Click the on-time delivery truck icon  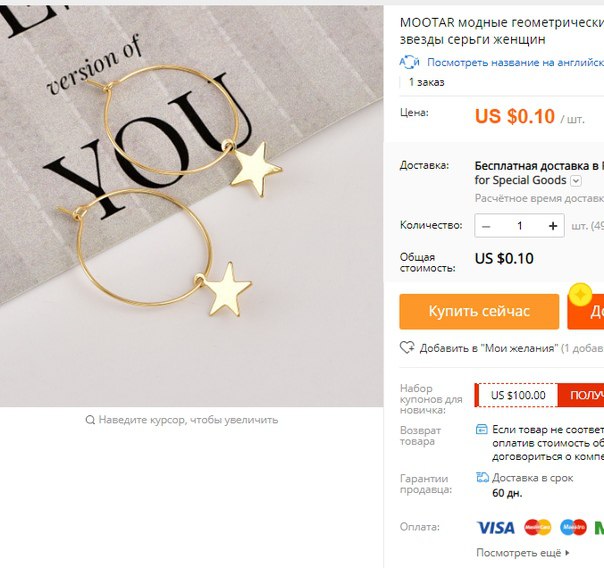482,478
